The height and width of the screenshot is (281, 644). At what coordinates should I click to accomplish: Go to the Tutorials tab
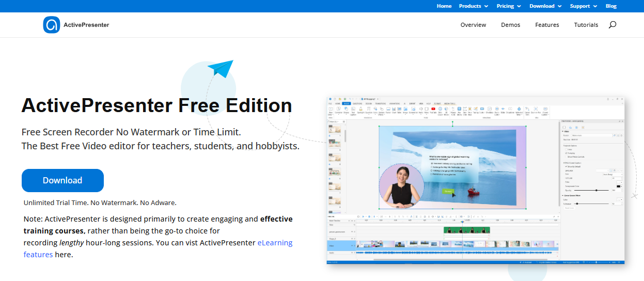586,25
